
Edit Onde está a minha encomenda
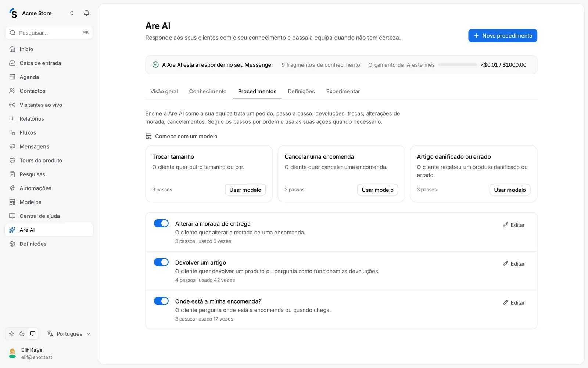(513, 303)
